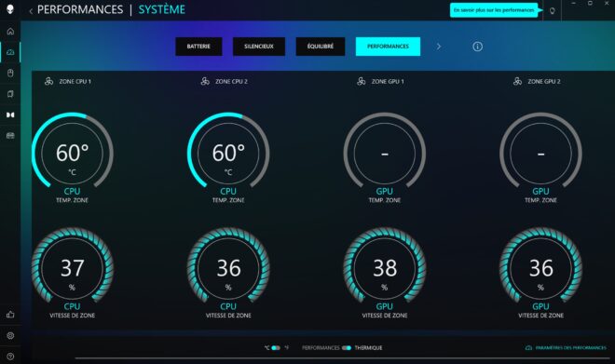Open the sidebar icon below the Dolby icon
This screenshot has height=364, width=615.
coord(10,136)
